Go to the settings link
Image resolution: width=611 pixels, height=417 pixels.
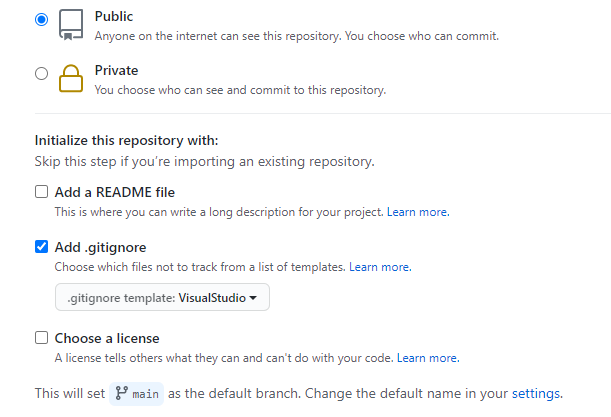tap(536, 394)
